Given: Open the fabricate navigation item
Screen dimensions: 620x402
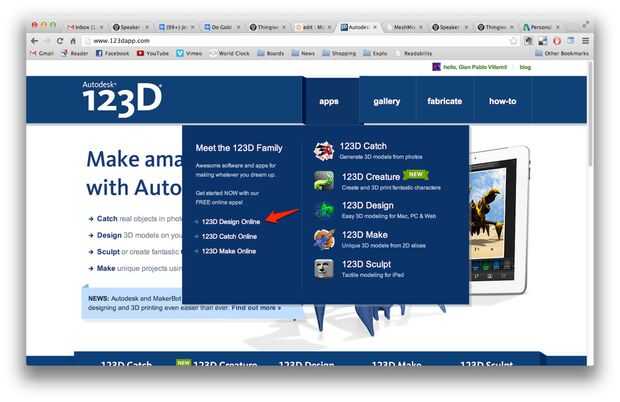Looking at the screenshot, I should tap(445, 101).
